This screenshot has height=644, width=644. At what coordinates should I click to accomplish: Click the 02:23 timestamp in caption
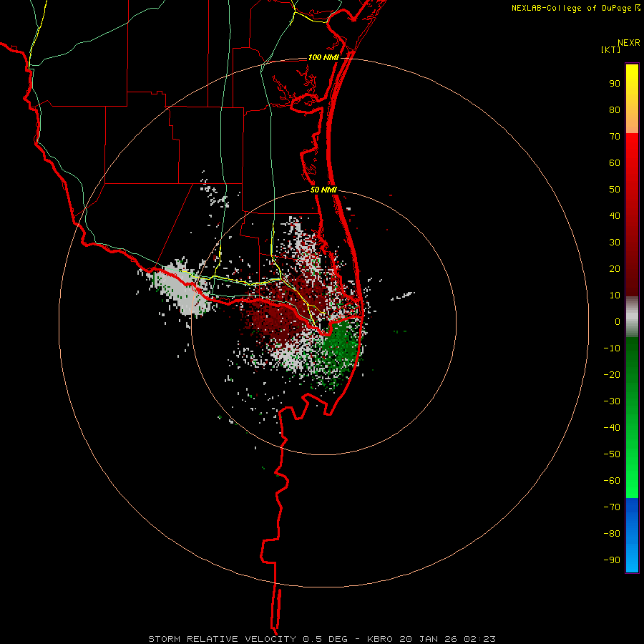tap(479, 639)
